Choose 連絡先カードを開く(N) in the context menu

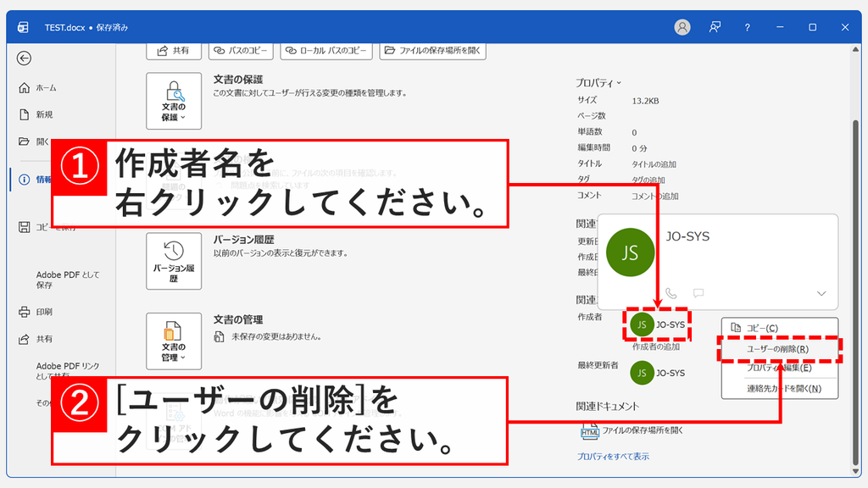tap(780, 388)
